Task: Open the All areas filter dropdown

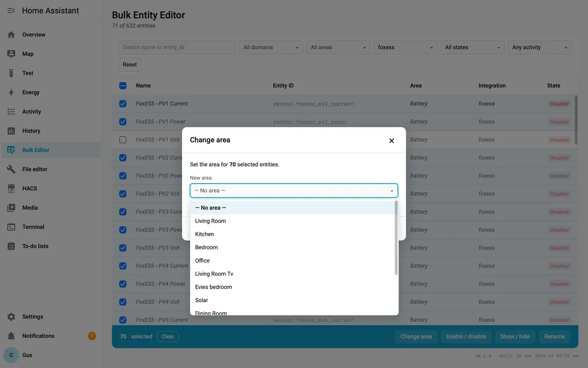Action: click(338, 48)
